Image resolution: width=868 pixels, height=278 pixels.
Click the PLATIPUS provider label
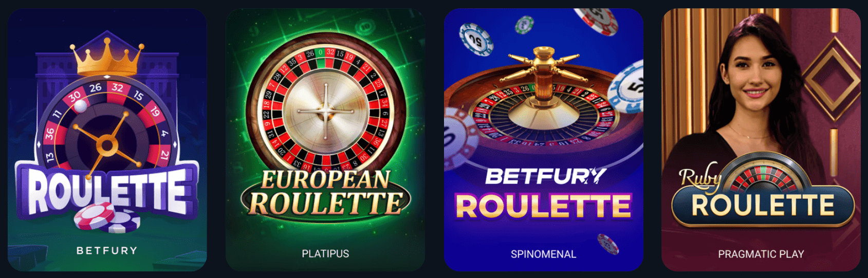pos(325,254)
